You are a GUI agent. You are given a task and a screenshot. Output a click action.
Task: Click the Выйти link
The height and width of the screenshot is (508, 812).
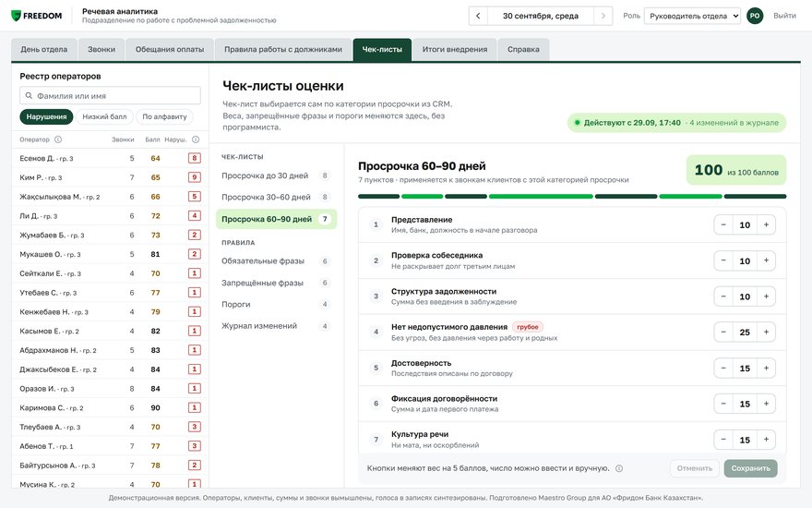(784, 16)
